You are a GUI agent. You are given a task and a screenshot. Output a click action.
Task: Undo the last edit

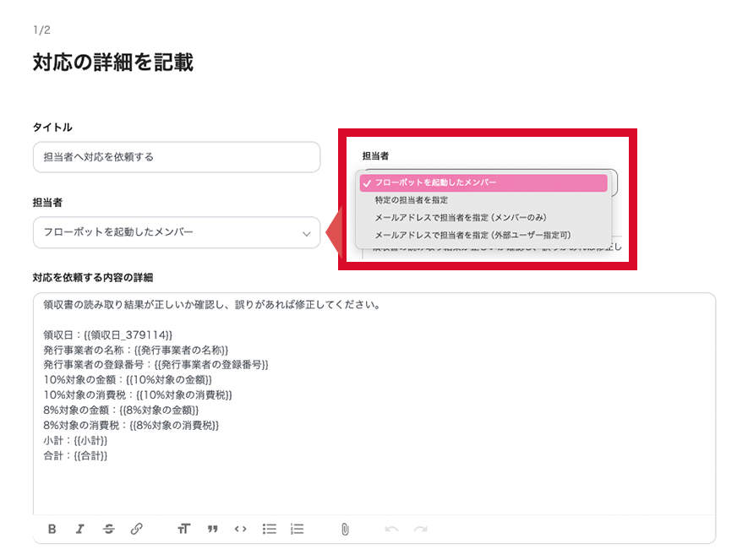(x=390, y=530)
